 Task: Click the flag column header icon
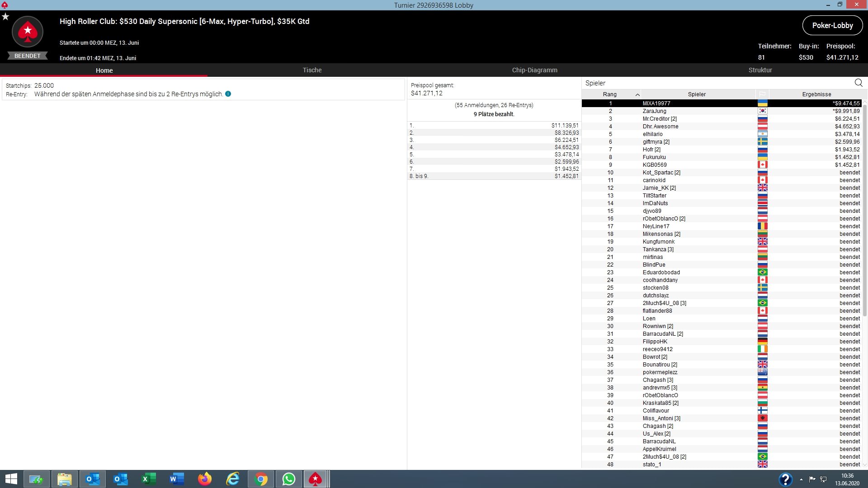click(x=762, y=94)
